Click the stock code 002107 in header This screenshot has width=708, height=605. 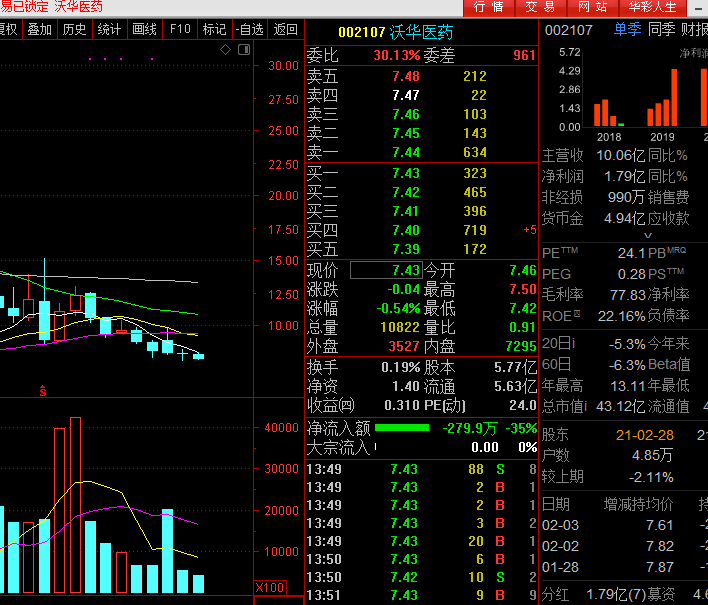click(362, 32)
